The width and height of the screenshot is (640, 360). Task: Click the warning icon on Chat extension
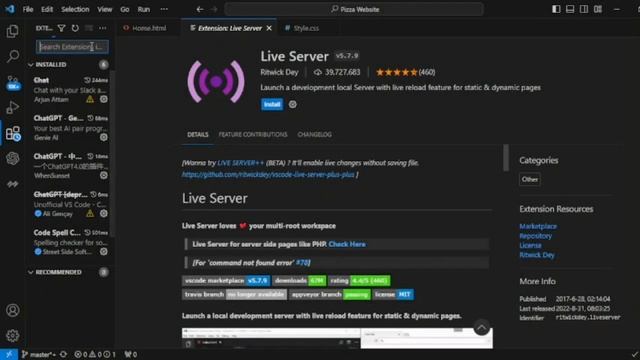tap(90, 99)
